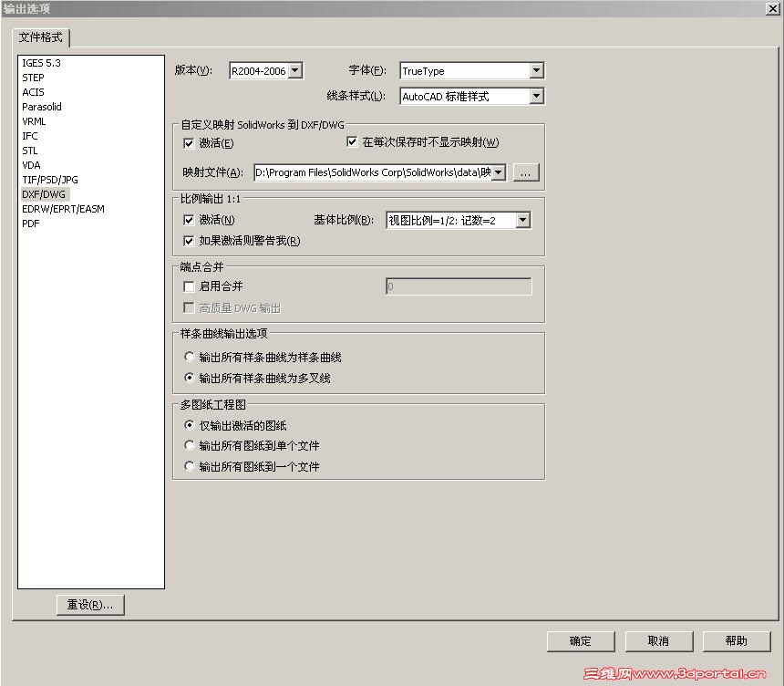
Task: Click the 重设 reset button
Action: pyautogui.click(x=89, y=605)
